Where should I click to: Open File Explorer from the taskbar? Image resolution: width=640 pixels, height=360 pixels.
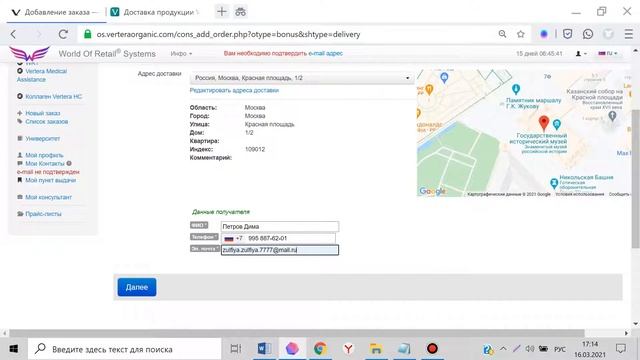pos(376,349)
